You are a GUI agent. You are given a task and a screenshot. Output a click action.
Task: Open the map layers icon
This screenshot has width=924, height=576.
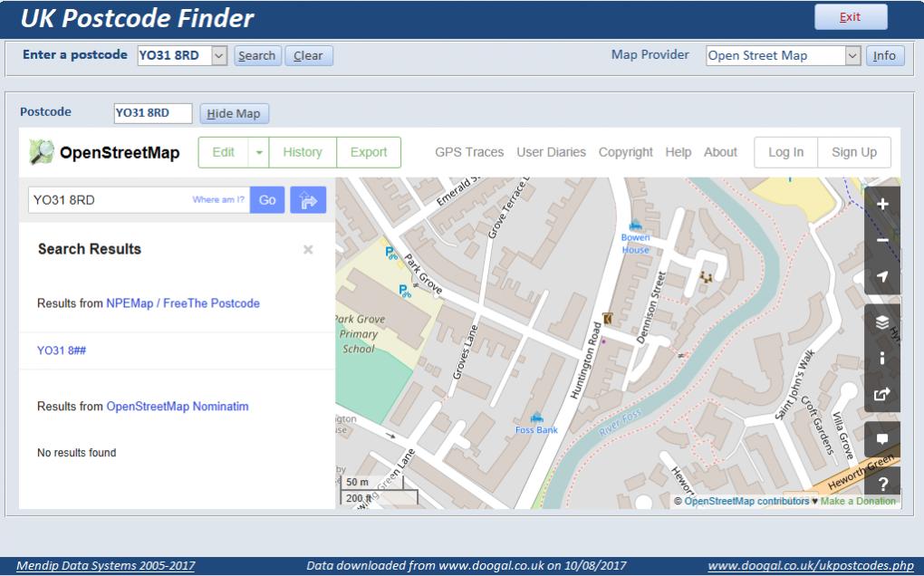pos(882,322)
